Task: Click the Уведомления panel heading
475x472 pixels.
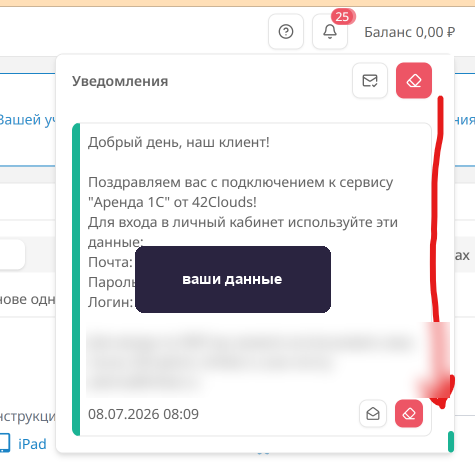Action: (120, 81)
